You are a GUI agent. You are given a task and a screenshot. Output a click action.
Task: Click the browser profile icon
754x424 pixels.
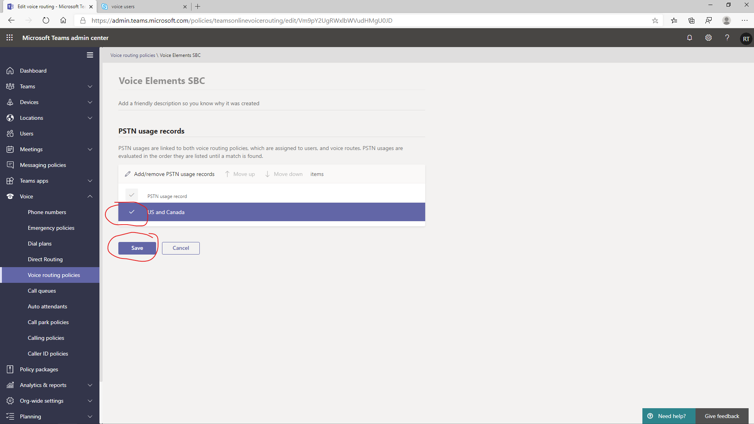point(727,20)
